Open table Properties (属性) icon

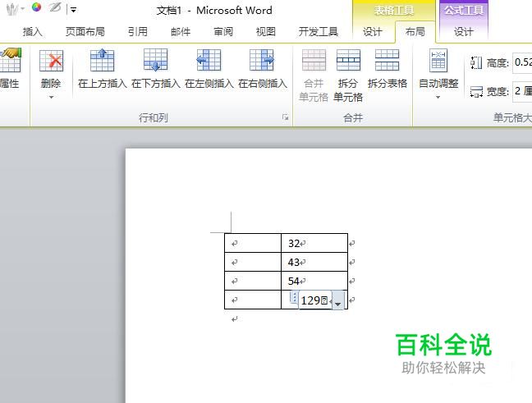point(10,61)
